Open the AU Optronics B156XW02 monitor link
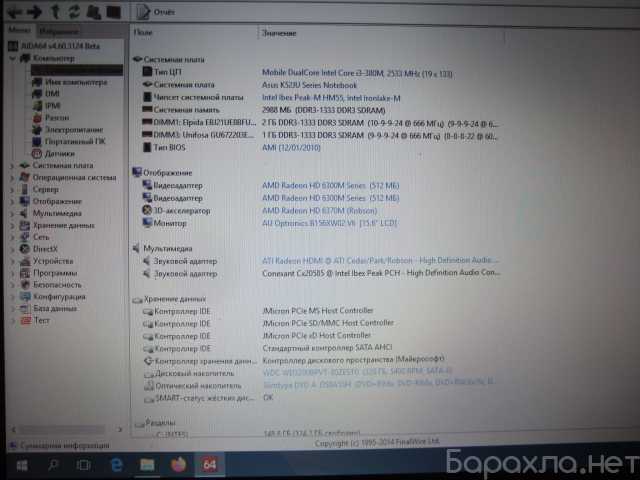 pyautogui.click(x=329, y=223)
